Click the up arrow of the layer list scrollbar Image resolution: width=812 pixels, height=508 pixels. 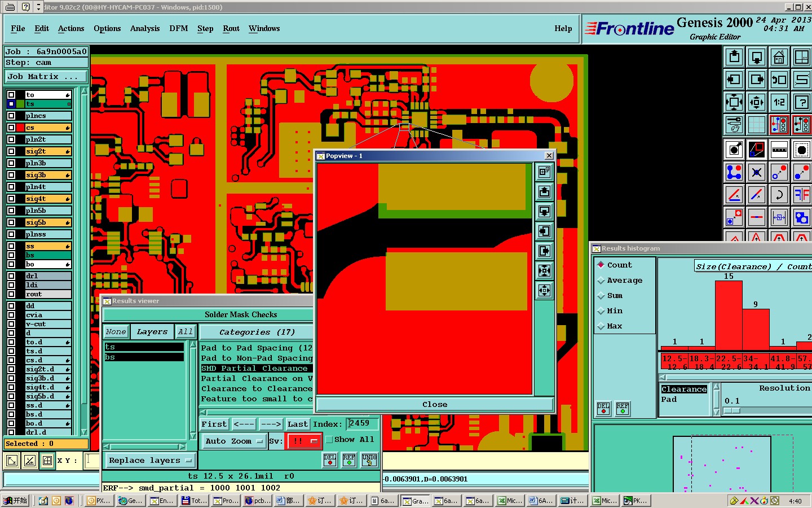click(85, 91)
